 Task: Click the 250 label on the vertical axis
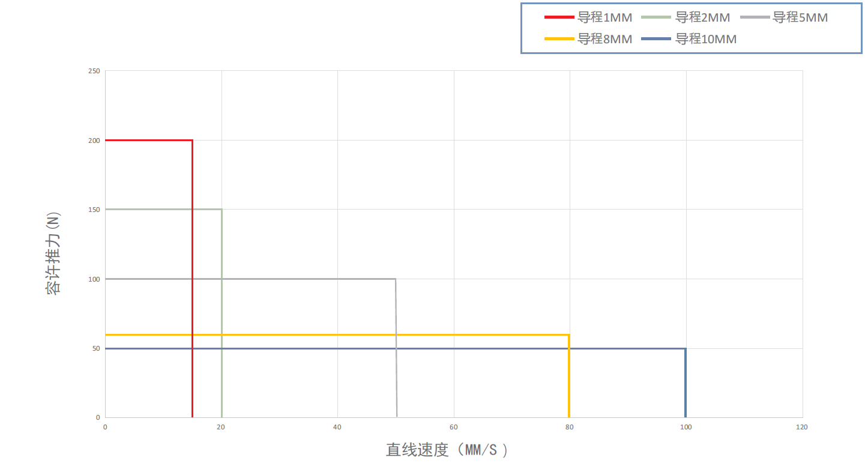(95, 71)
